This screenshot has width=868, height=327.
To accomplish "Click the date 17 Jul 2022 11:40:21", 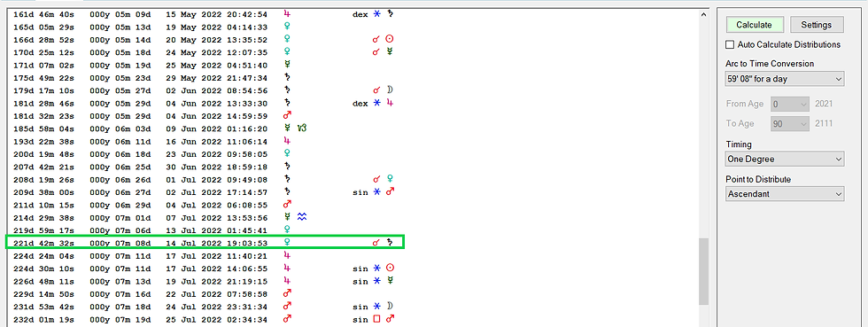I will [217, 256].
